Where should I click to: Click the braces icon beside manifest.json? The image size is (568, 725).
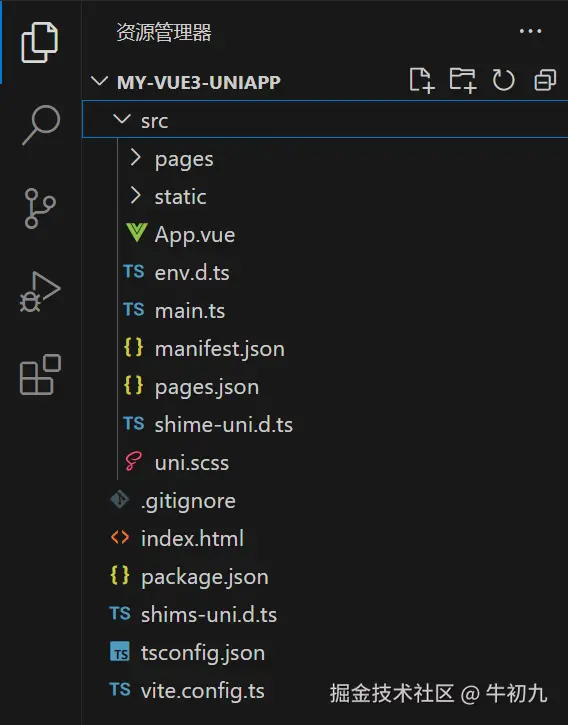[133, 347]
